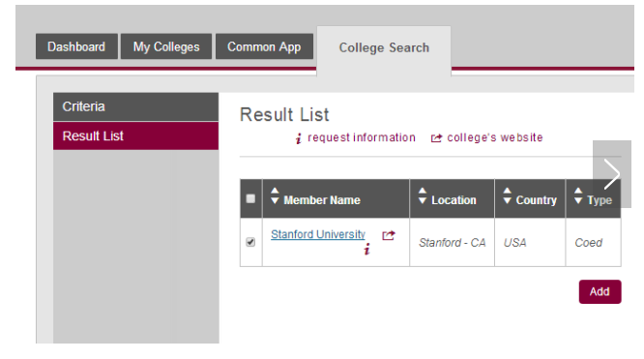Sort by Member Name using the arrow icon
644x359 pixels.
pos(275,195)
